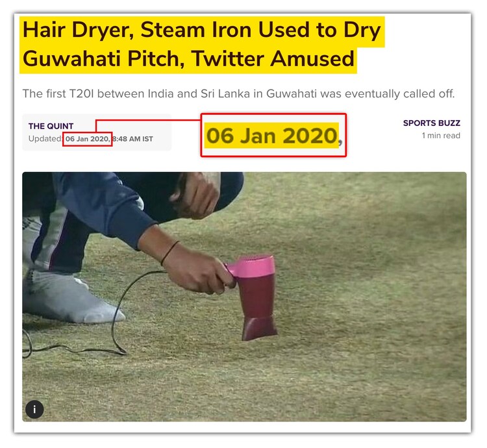This screenshot has width=487, height=448.
Task: Click the enlarged 06 Jan 2020 callout
Action: tap(273, 135)
